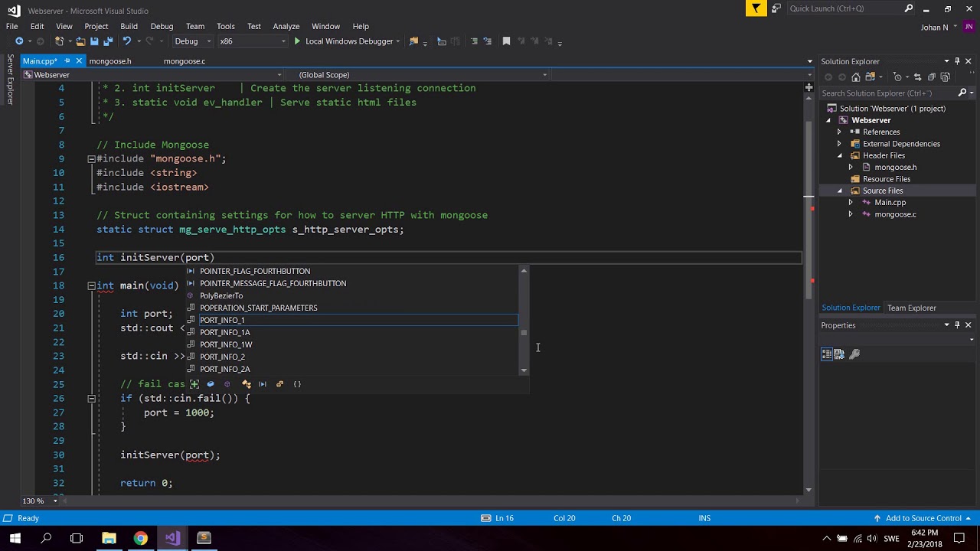Click the Johan N account name
The height and width of the screenshot is (551, 980).
click(x=934, y=28)
